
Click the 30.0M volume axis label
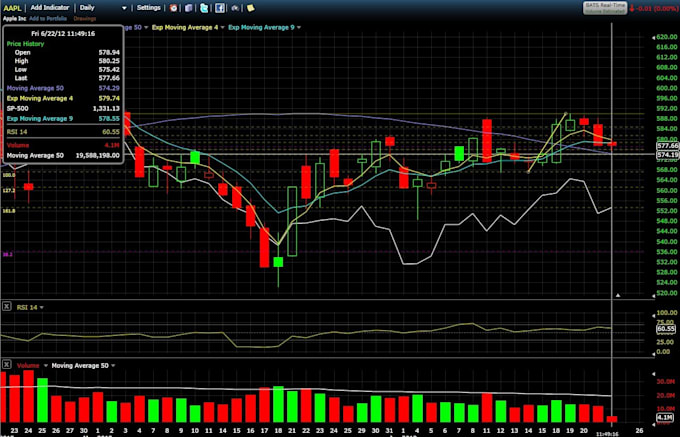(x=668, y=382)
